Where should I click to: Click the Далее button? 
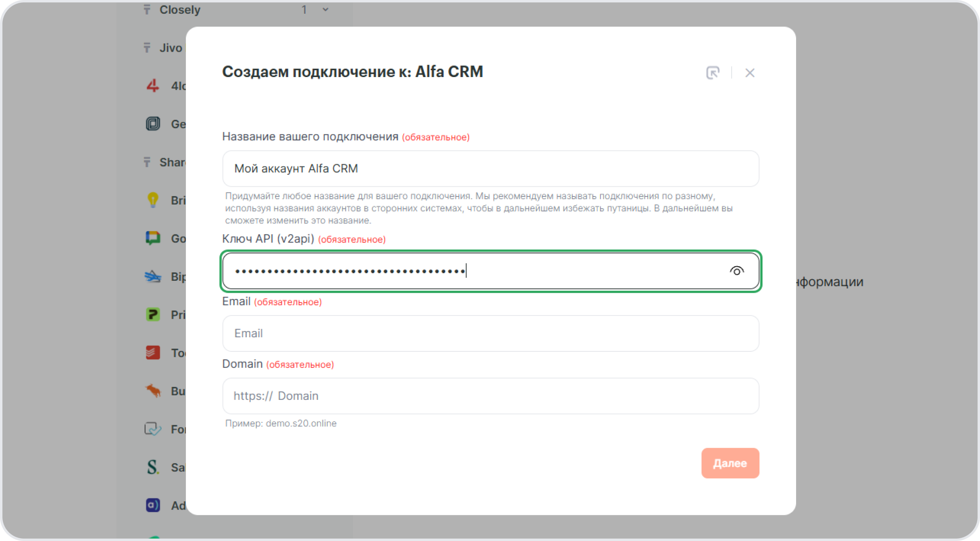730,463
